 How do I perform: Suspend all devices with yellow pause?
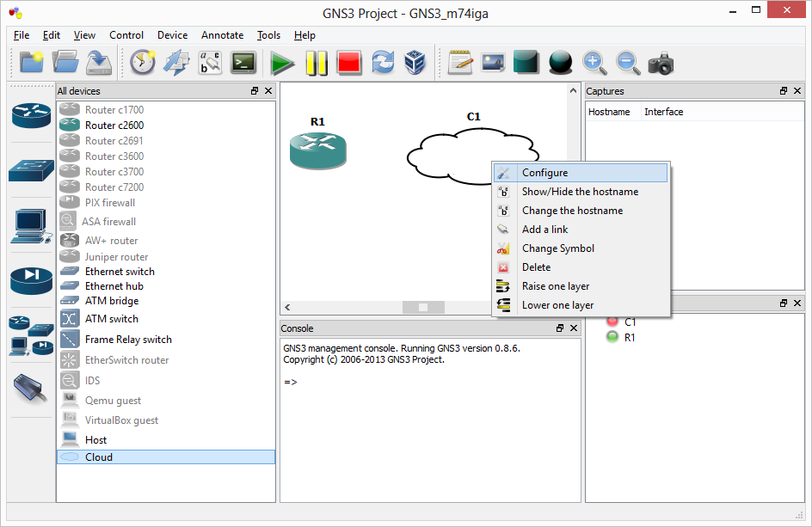tap(316, 64)
